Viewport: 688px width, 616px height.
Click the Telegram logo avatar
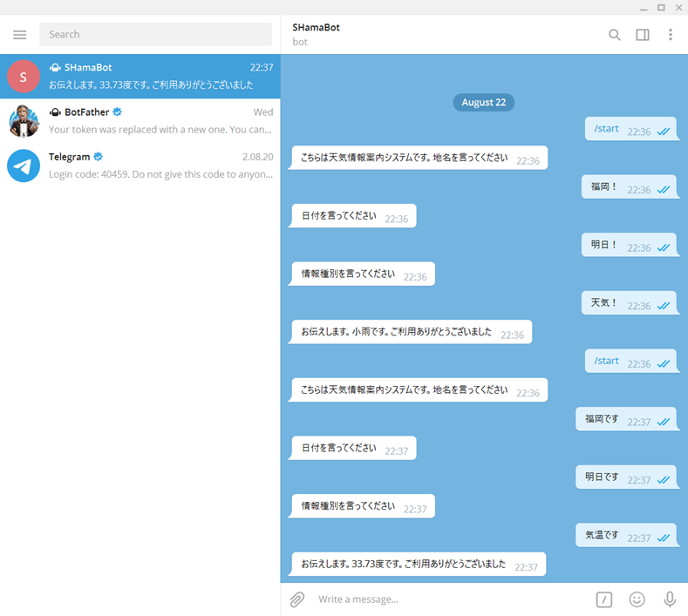tap(24, 166)
